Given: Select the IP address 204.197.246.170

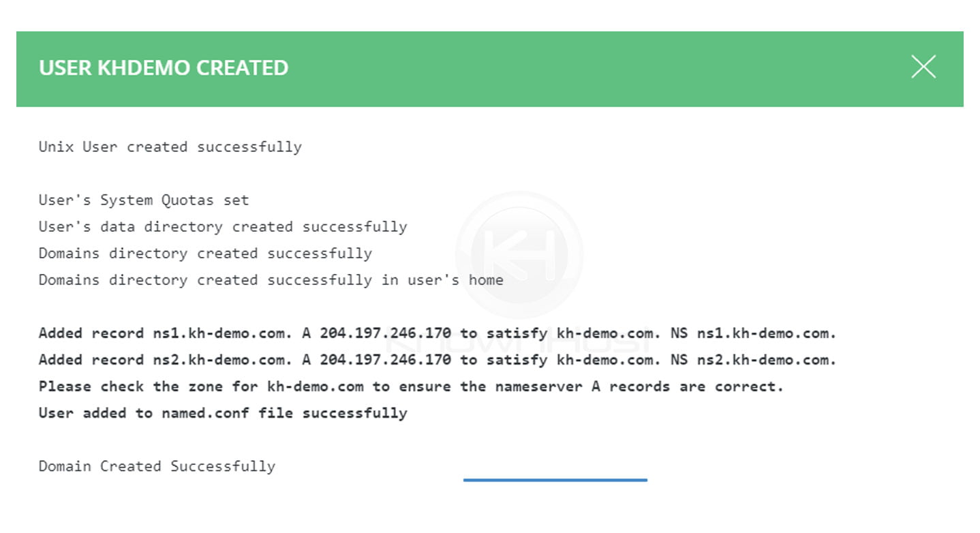Looking at the screenshot, I should [385, 333].
